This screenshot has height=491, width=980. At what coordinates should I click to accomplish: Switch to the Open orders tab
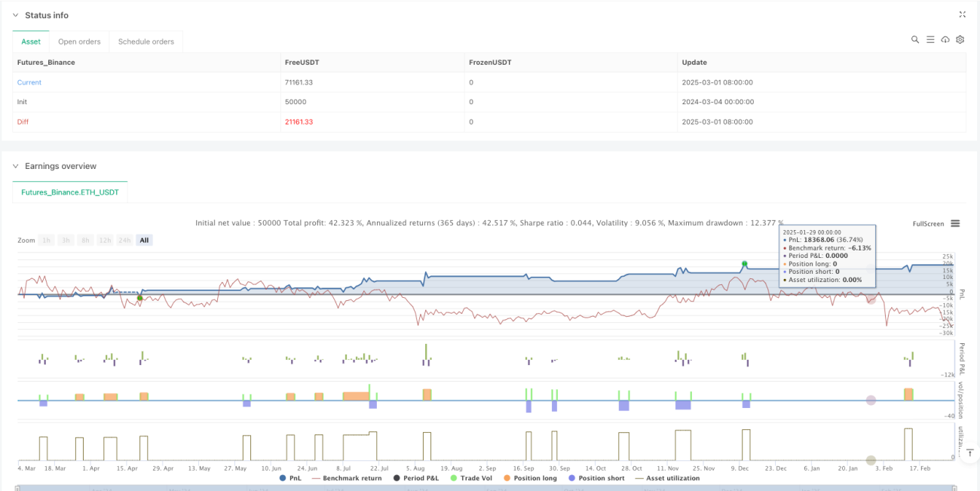[x=79, y=41]
